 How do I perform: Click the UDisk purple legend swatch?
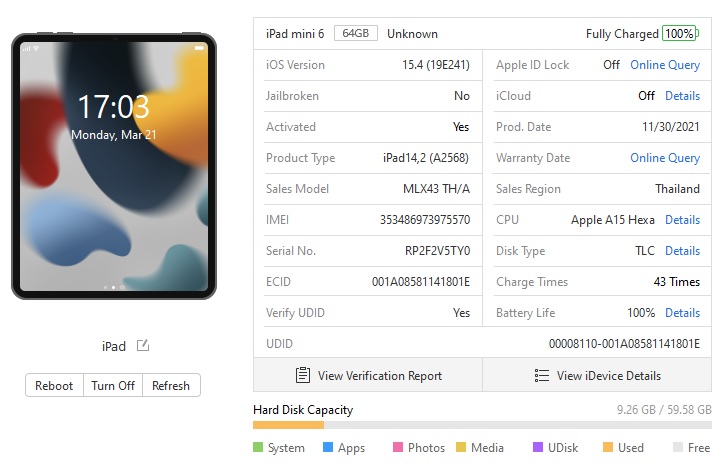(538, 447)
